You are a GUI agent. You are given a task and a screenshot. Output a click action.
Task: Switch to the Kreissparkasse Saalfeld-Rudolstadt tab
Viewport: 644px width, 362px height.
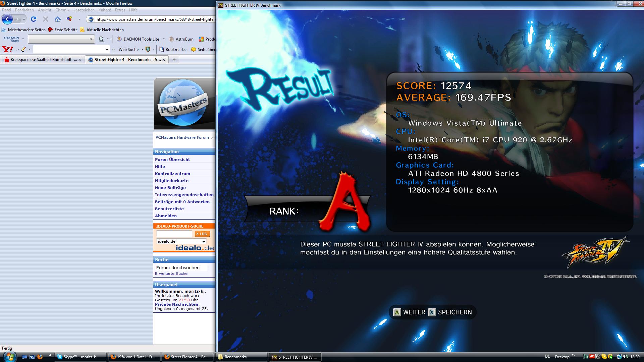[43, 60]
